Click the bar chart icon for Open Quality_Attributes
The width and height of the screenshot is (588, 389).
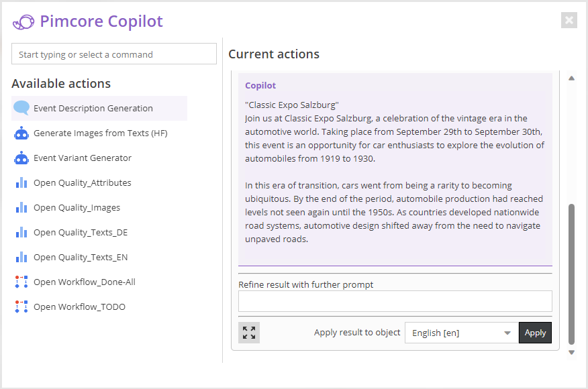click(21, 182)
